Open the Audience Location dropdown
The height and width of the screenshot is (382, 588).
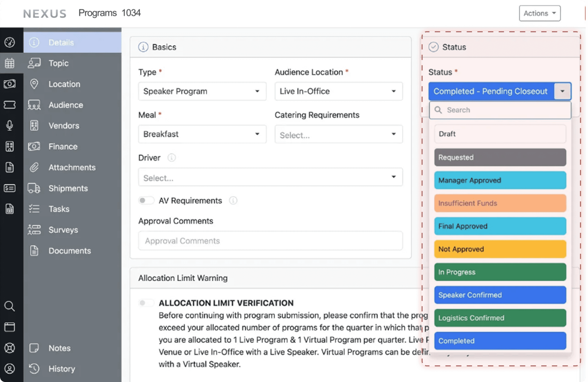(338, 91)
